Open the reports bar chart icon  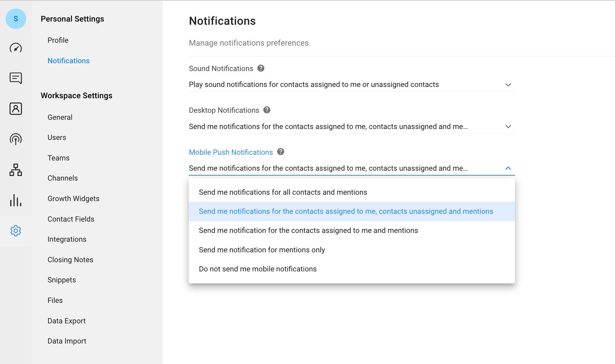(16, 200)
